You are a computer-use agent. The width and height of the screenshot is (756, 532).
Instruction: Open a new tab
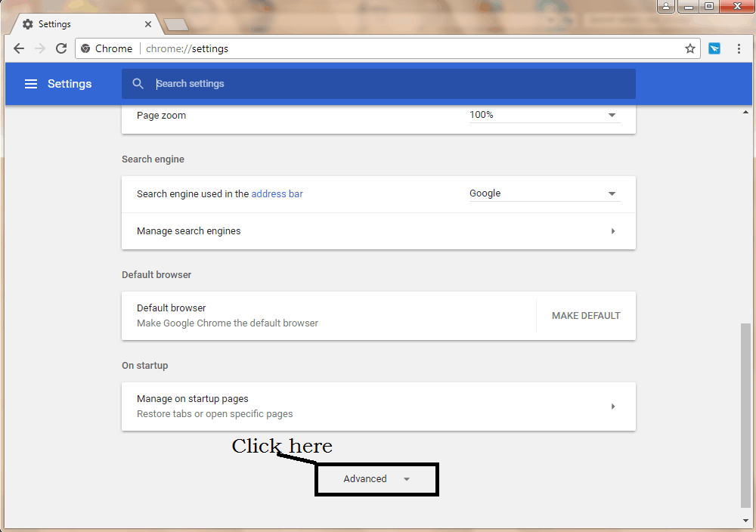tap(176, 25)
